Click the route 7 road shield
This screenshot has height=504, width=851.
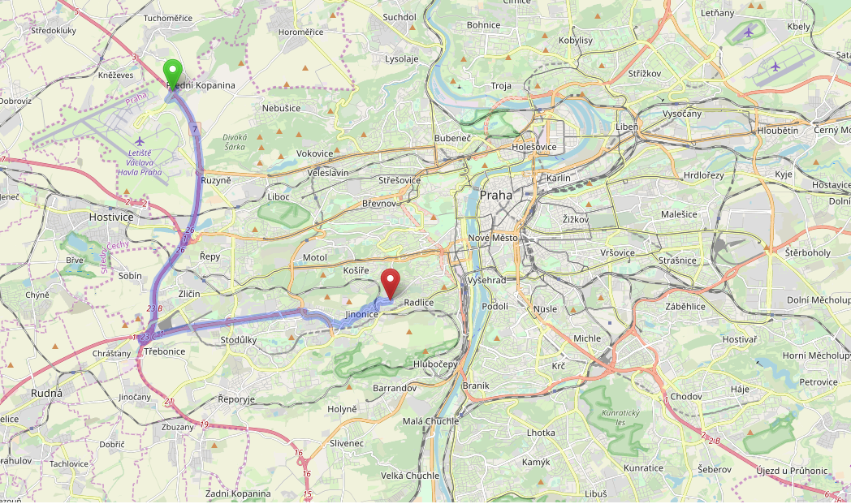(195, 129)
